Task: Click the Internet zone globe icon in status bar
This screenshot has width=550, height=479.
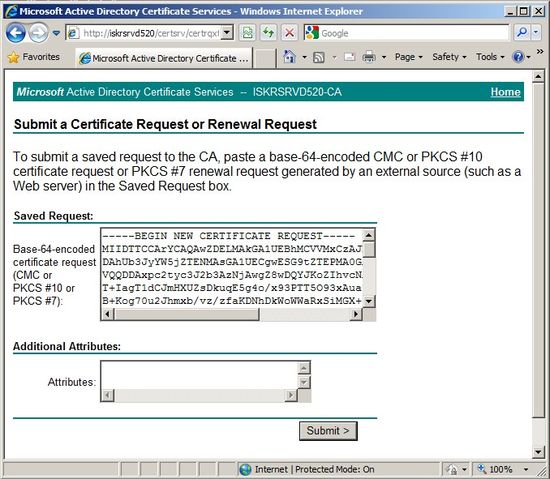Action: [245, 470]
